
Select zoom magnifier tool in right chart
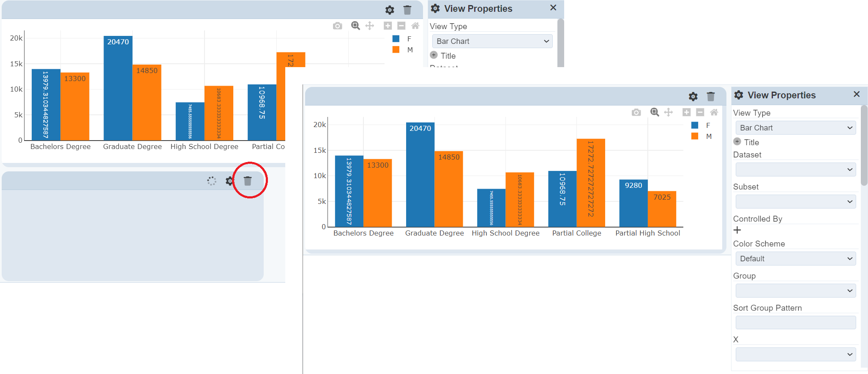coord(655,112)
